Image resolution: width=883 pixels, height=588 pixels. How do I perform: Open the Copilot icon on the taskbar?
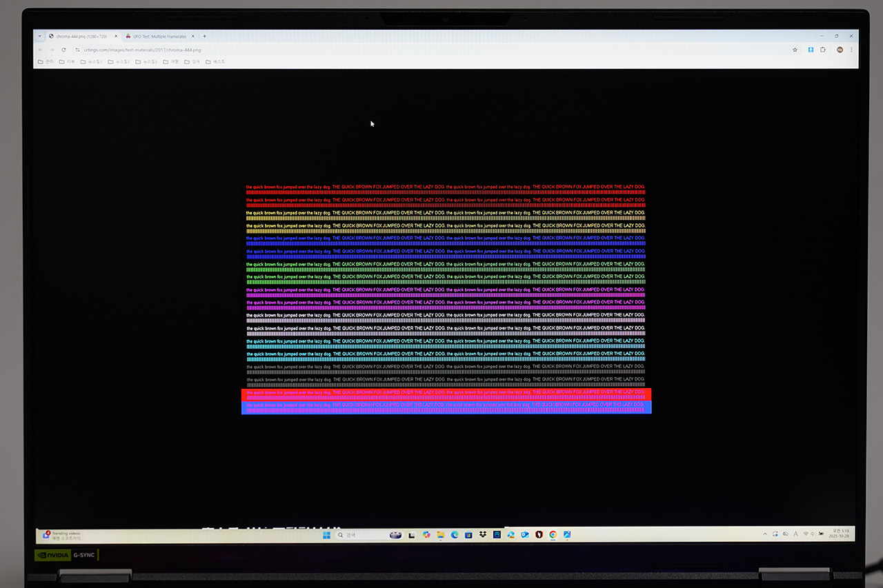pos(426,535)
